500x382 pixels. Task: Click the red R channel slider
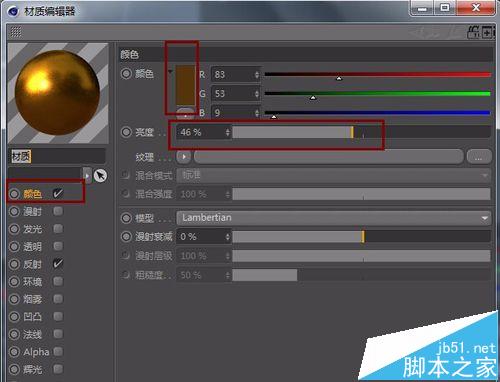[x=377, y=75]
